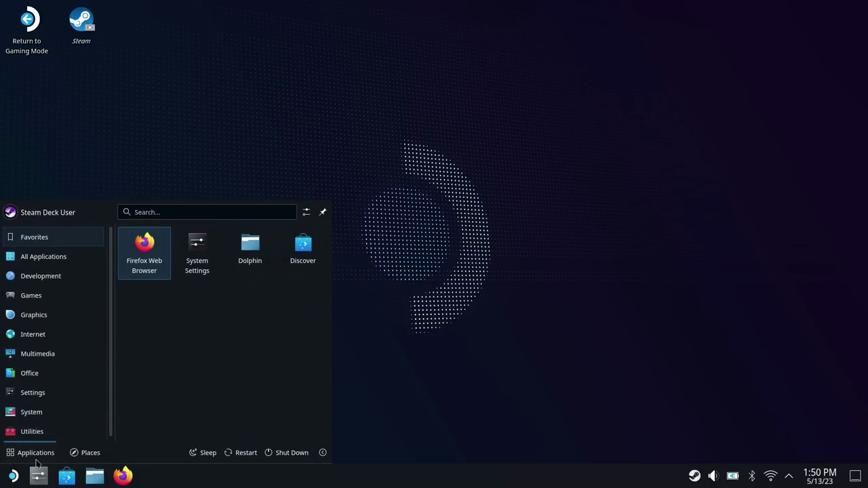Click the launcher Search field
868x488 pixels.
tap(207, 212)
